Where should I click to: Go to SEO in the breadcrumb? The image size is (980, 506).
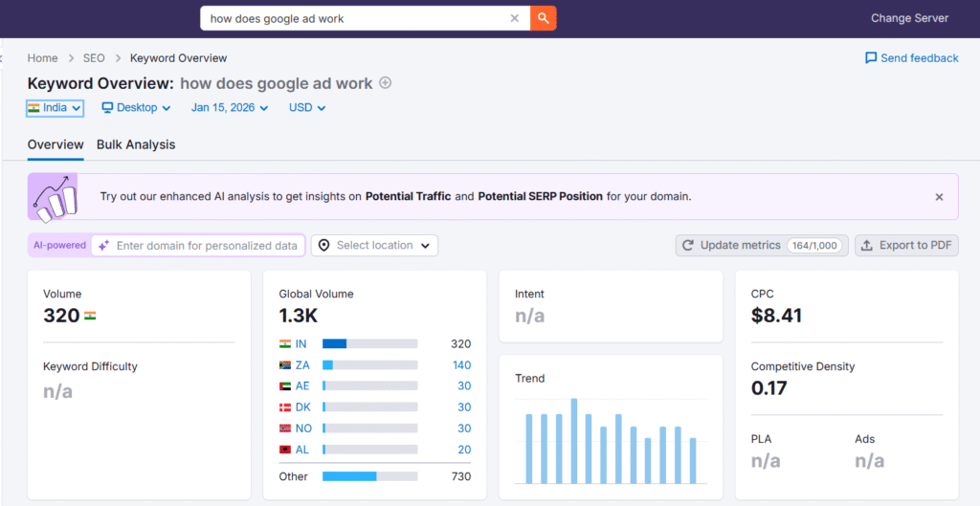pos(94,58)
